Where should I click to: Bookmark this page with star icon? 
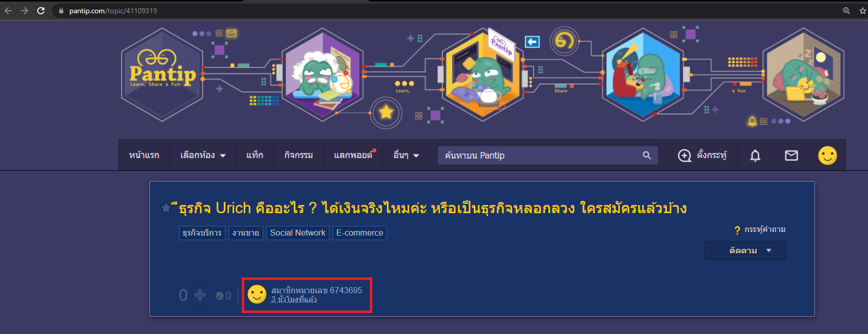point(863,11)
